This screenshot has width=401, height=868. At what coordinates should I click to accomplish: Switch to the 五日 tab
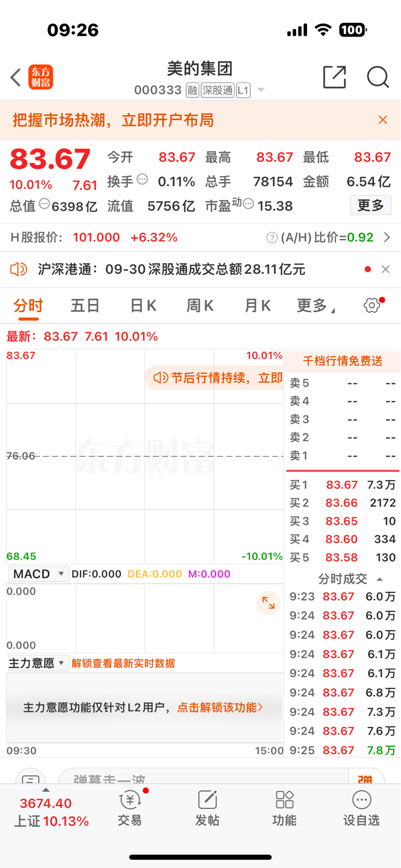click(x=85, y=305)
